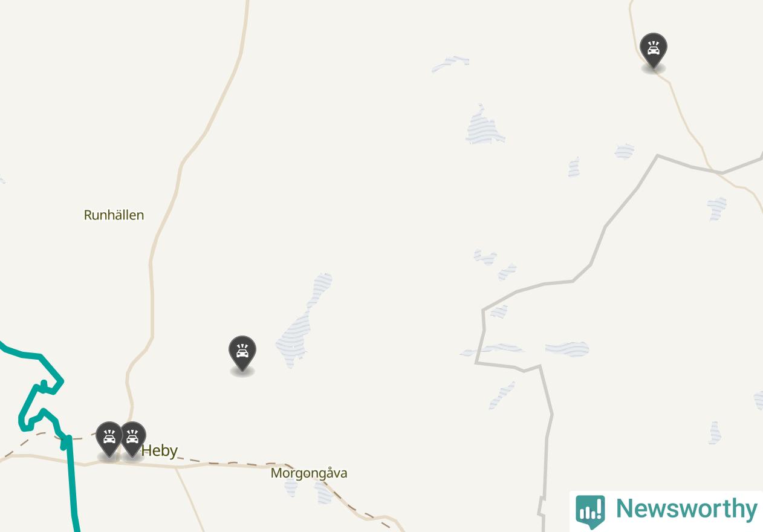Screen dimensions: 763x532
Task: Click the wide lake east of the gray road bend
Action: tap(567, 349)
